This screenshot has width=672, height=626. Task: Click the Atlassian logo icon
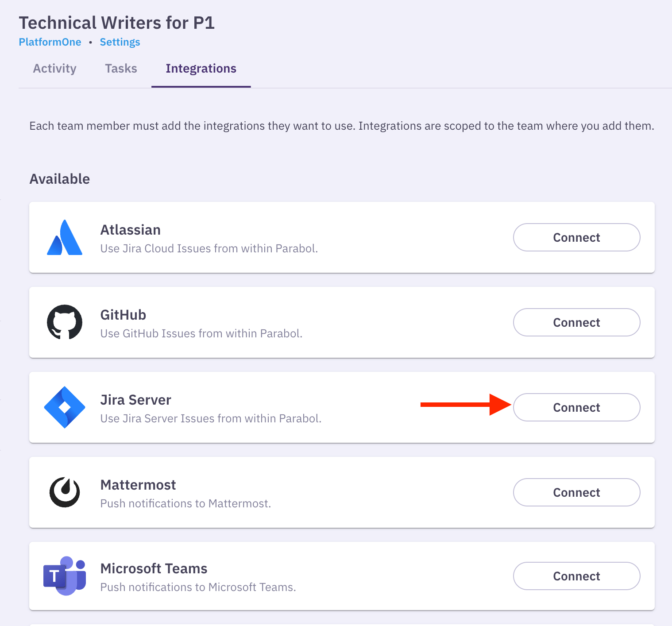(65, 238)
